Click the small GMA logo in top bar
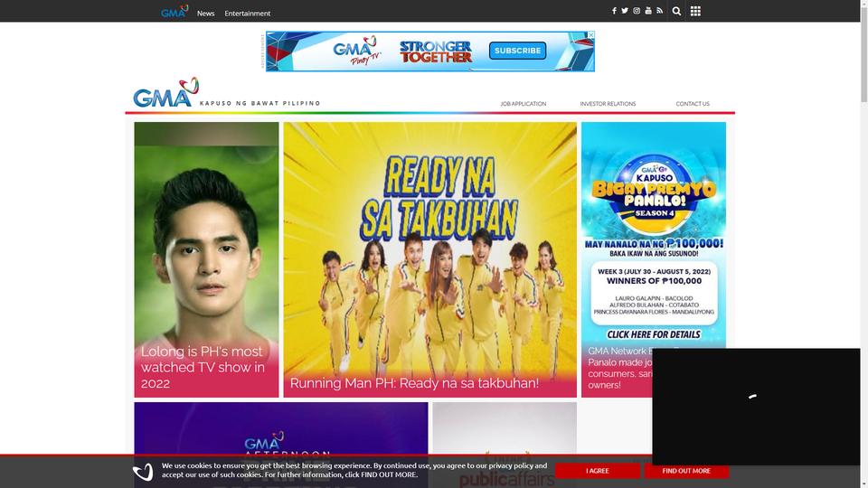Image resolution: width=868 pixels, height=488 pixels. [175, 12]
